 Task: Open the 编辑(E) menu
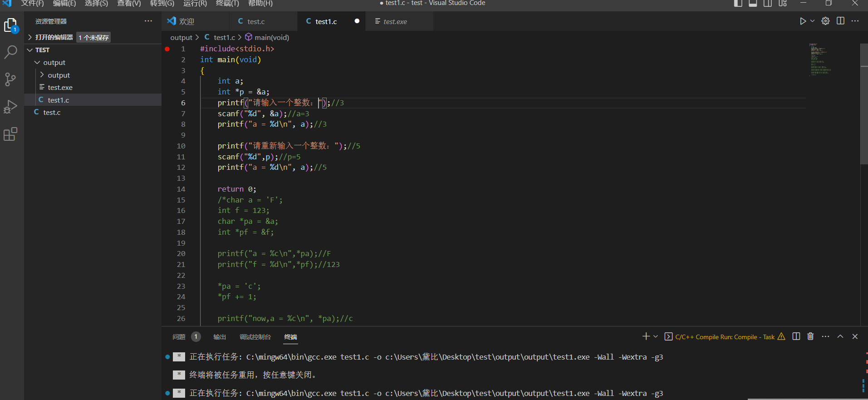(x=64, y=4)
